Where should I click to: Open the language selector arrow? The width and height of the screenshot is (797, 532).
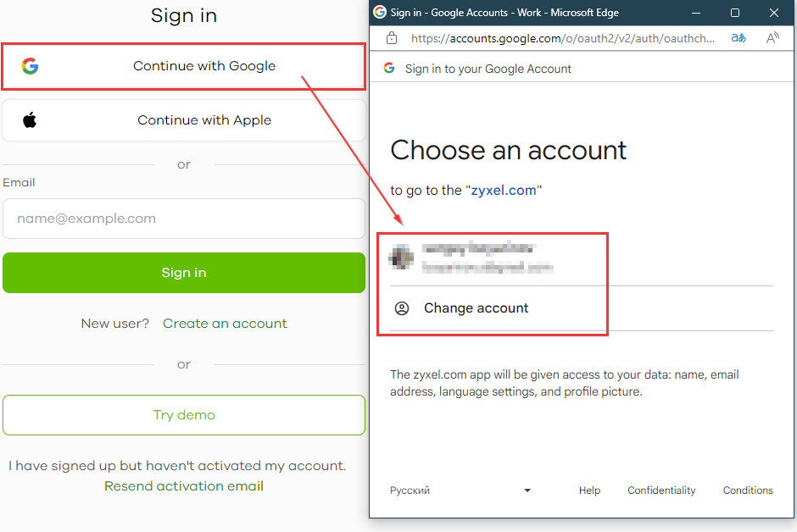coord(527,490)
